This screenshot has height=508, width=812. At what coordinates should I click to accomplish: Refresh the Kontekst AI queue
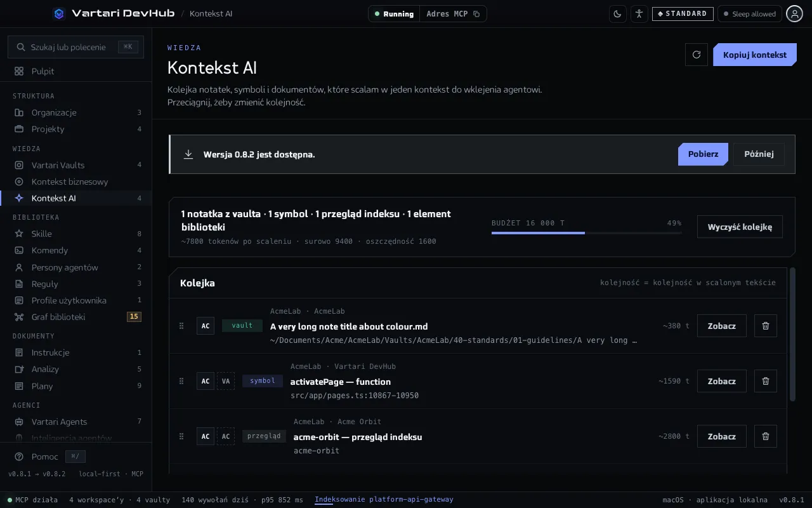pos(697,55)
